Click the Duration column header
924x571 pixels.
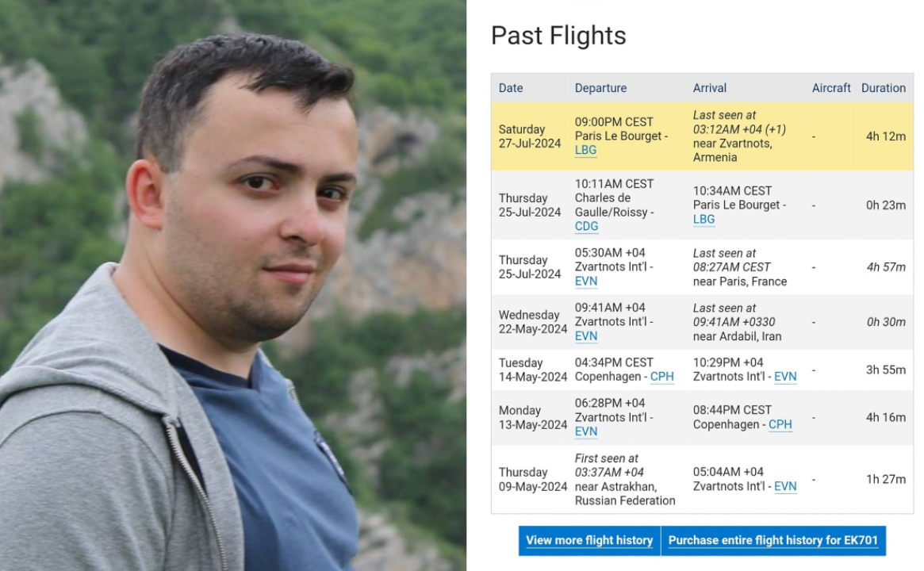(883, 88)
